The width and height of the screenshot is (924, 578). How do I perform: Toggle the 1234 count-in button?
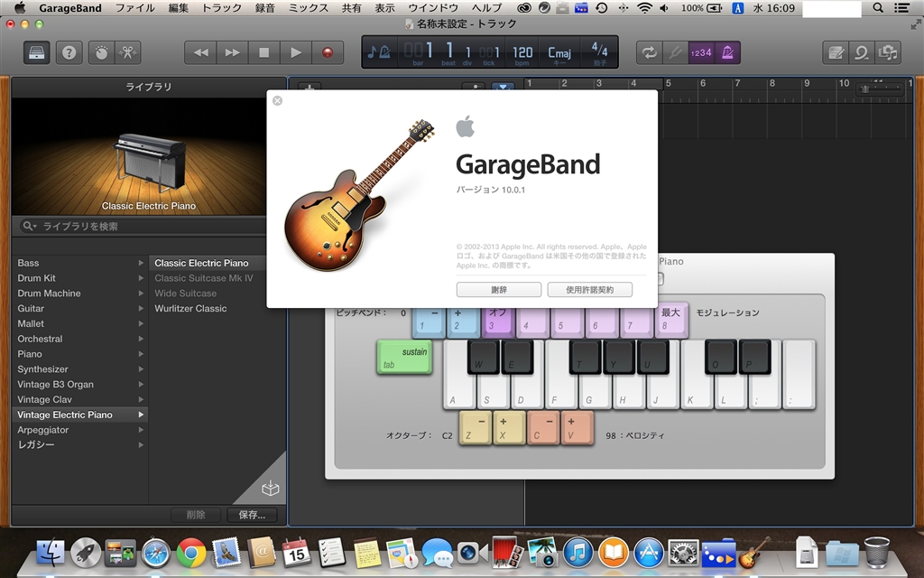tap(701, 52)
